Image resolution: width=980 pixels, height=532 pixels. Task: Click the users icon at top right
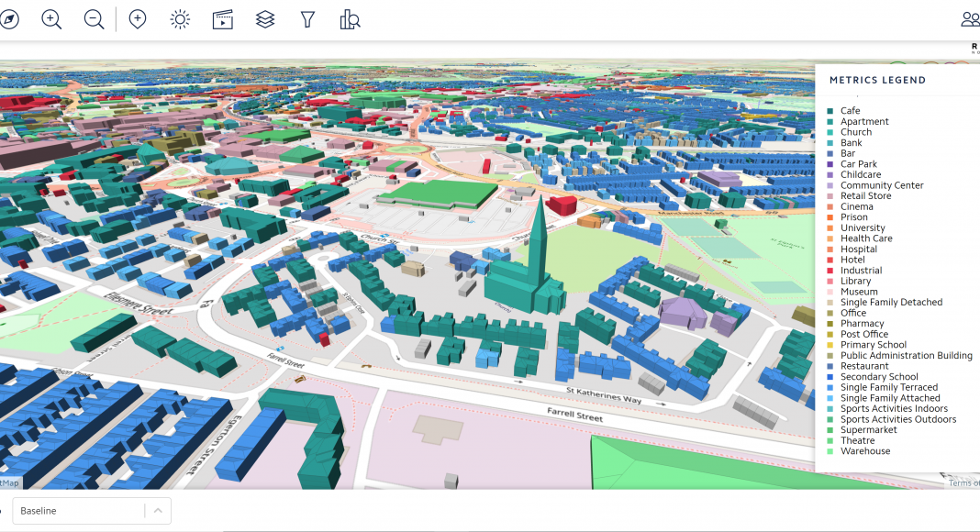coord(969,19)
